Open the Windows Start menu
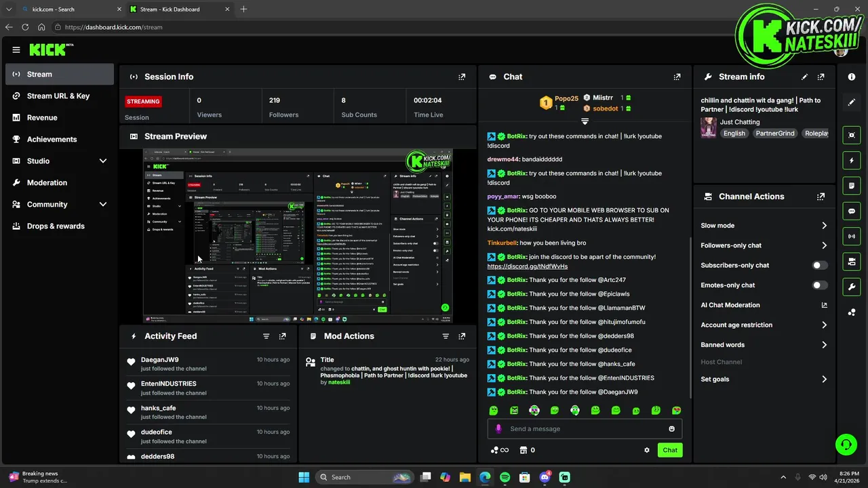 click(304, 477)
